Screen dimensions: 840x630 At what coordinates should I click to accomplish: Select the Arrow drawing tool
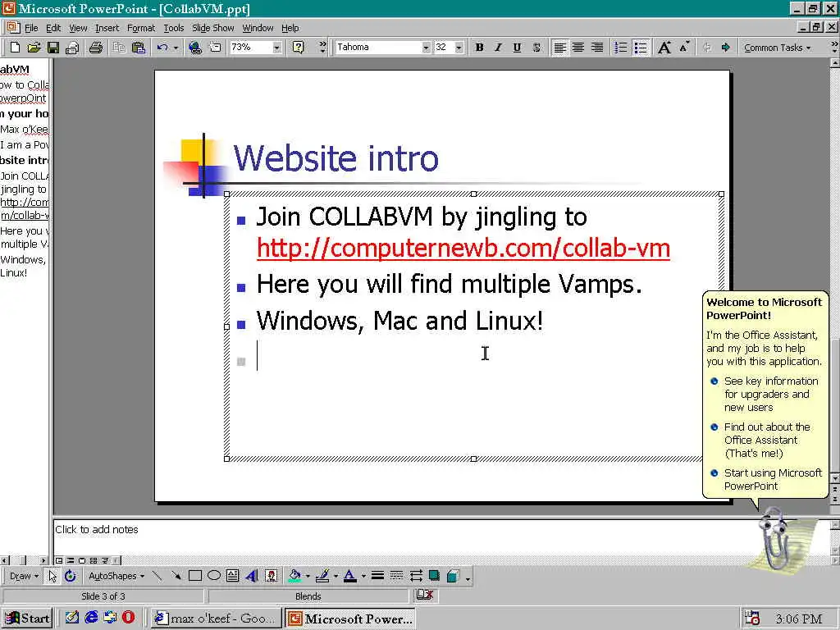pos(176,576)
